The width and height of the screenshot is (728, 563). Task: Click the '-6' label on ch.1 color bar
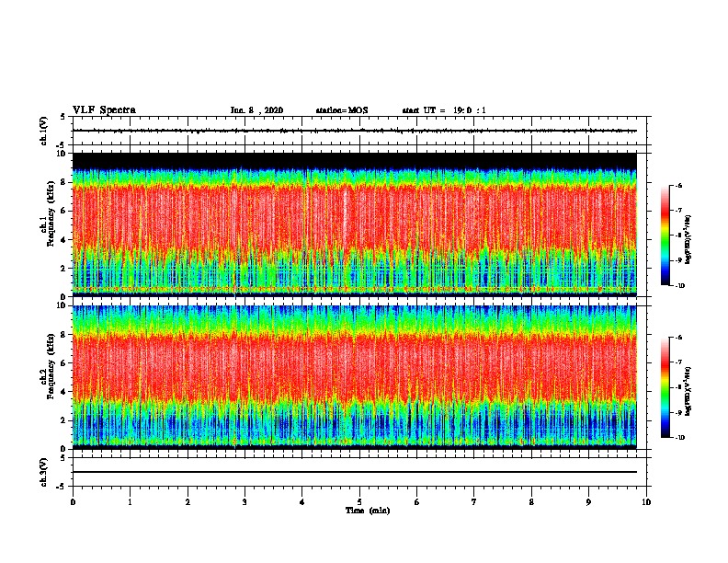(x=678, y=185)
